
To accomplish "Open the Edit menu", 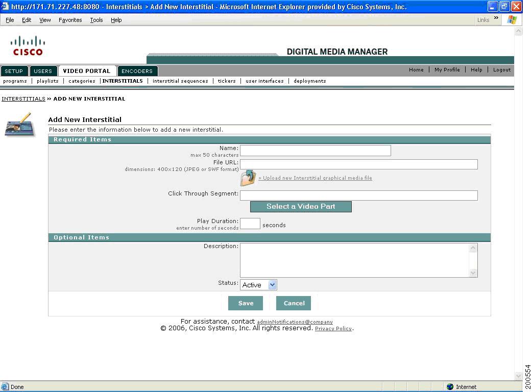I will (x=27, y=20).
